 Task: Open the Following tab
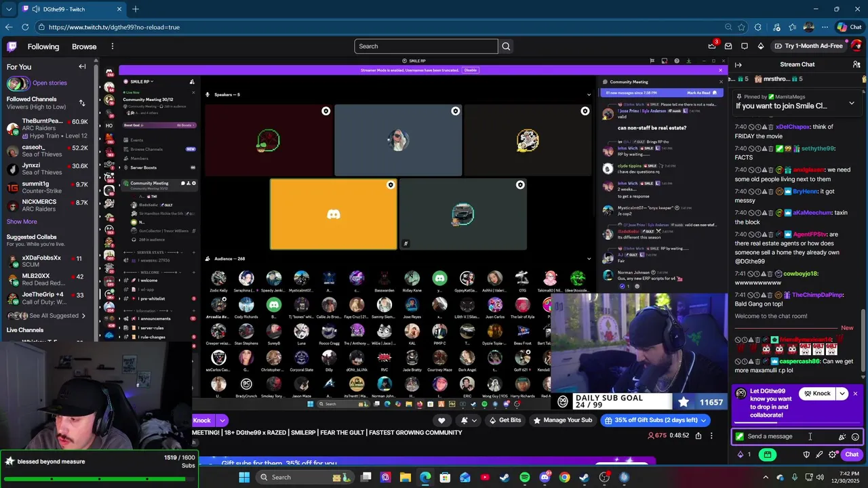click(43, 47)
